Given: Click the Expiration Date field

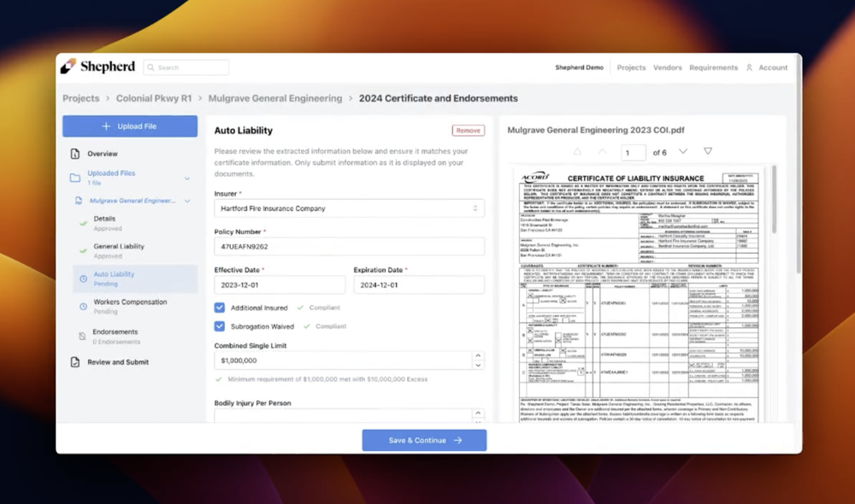Looking at the screenshot, I should click(419, 285).
